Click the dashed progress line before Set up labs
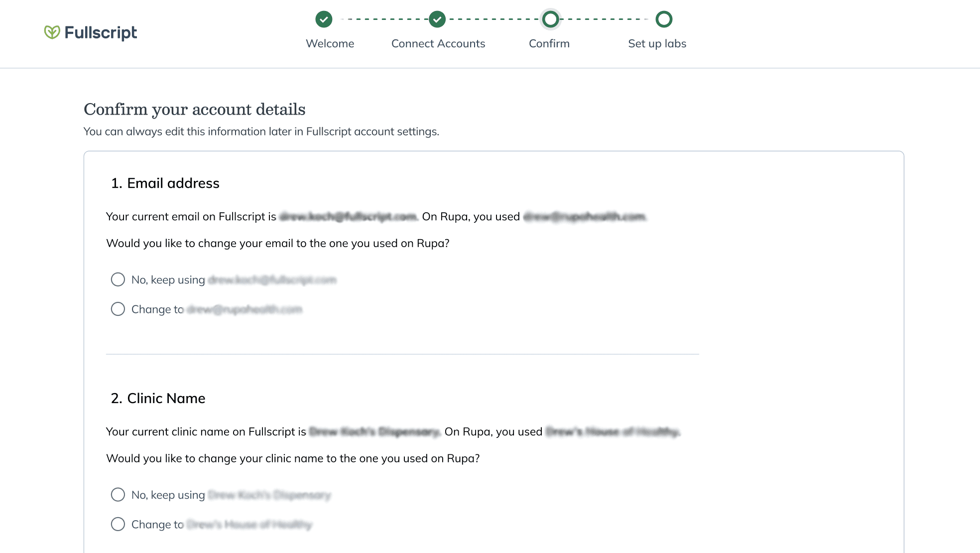This screenshot has height=553, width=980. (x=608, y=19)
